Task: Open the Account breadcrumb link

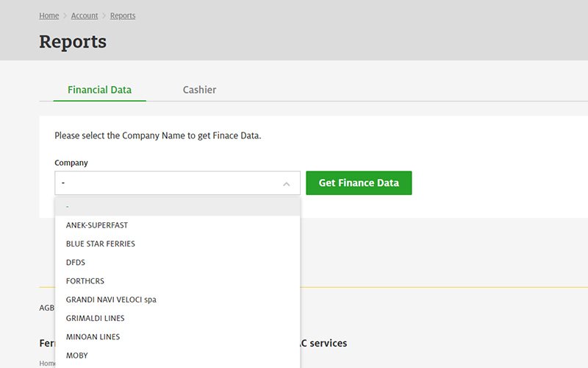Action: [x=85, y=15]
